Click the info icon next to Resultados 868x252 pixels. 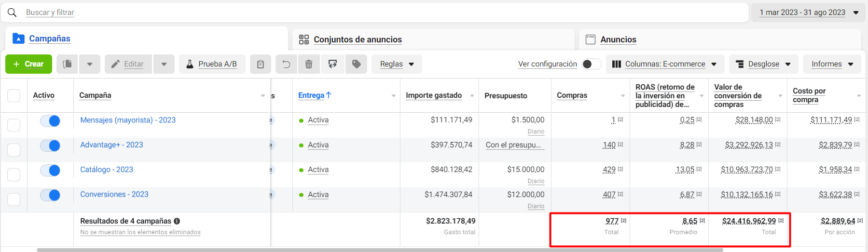pyautogui.click(x=177, y=221)
